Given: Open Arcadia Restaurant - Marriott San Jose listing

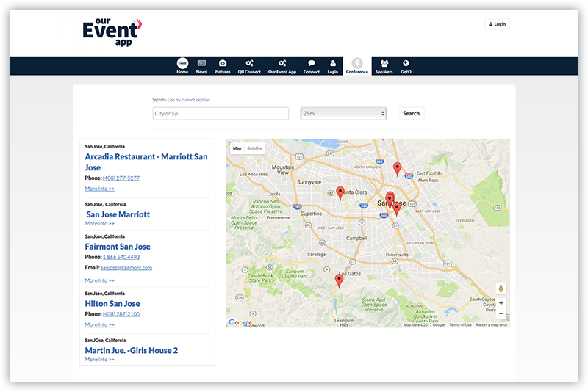Looking at the screenshot, I should [146, 162].
